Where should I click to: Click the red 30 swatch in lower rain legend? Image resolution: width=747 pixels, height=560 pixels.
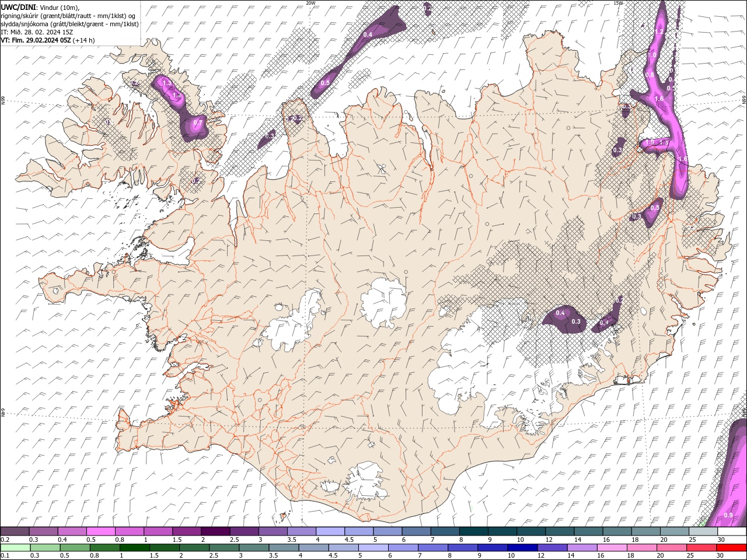731,548
